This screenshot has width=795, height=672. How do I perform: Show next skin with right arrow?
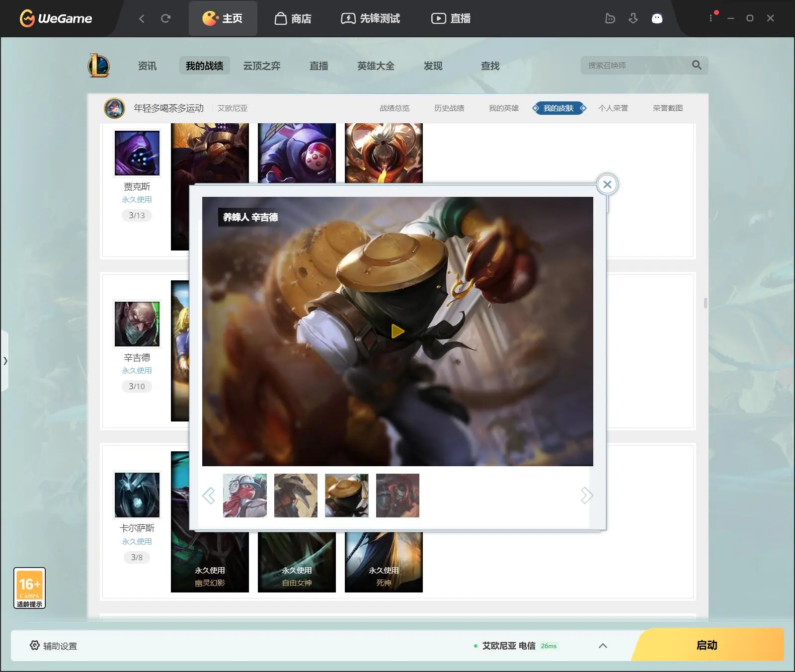coord(587,495)
